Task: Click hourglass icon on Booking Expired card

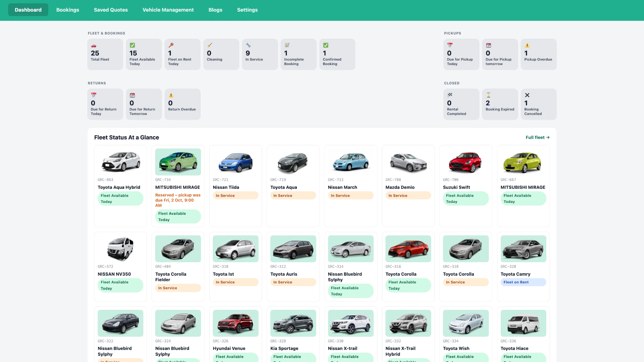Action: coord(488,95)
